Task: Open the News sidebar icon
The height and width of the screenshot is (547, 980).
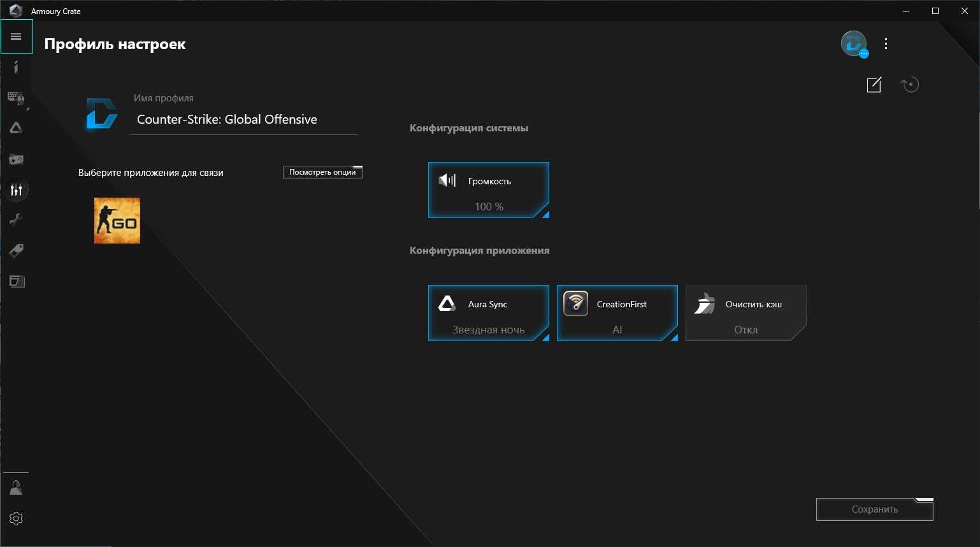Action: [x=16, y=281]
